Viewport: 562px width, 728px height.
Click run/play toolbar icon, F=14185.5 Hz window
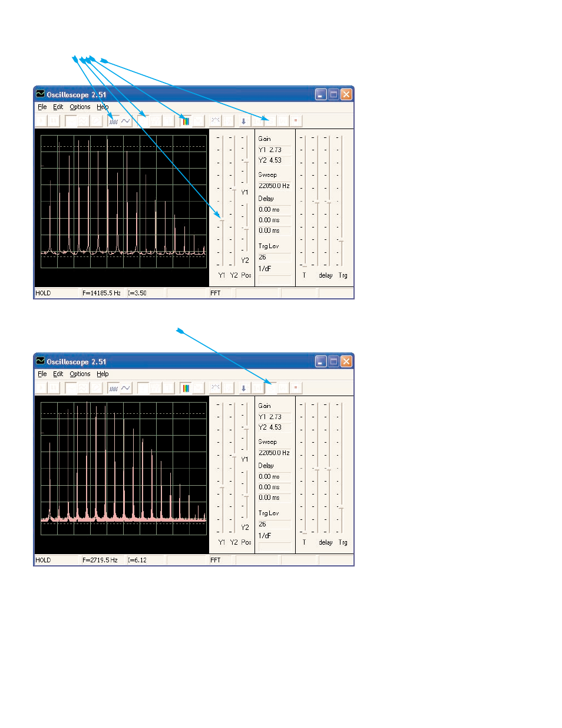42,121
